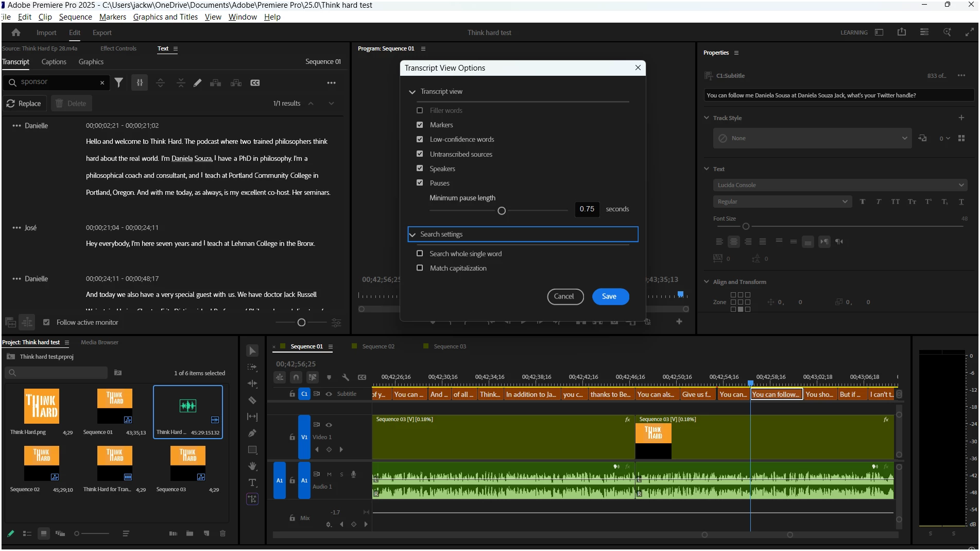
Task: Select the Track Select Forward tool
Action: click(x=252, y=367)
